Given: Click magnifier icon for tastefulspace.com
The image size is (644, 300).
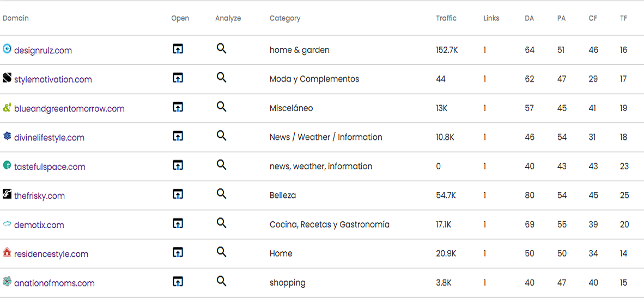Looking at the screenshot, I should 221,165.
